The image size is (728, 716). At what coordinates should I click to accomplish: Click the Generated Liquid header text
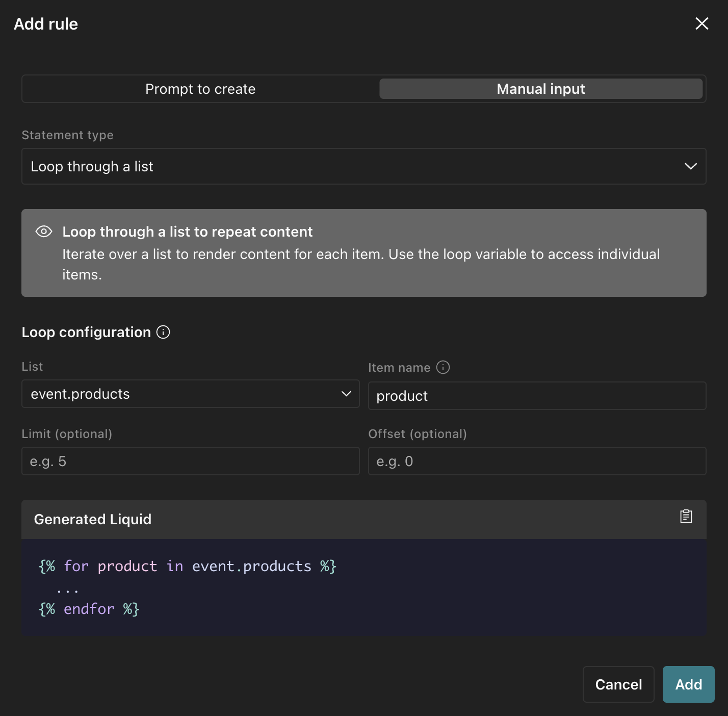pyautogui.click(x=92, y=519)
